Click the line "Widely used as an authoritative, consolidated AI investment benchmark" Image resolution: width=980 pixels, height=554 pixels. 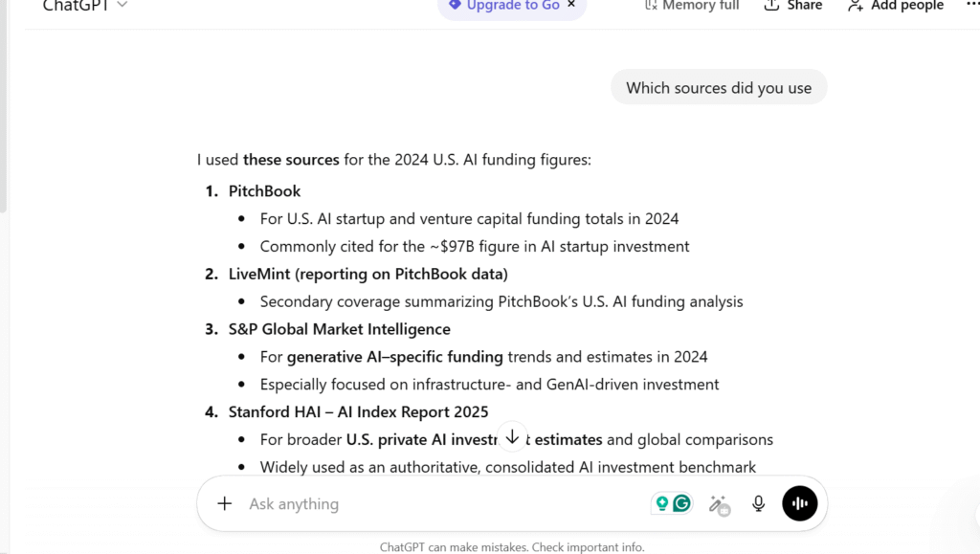[507, 467]
